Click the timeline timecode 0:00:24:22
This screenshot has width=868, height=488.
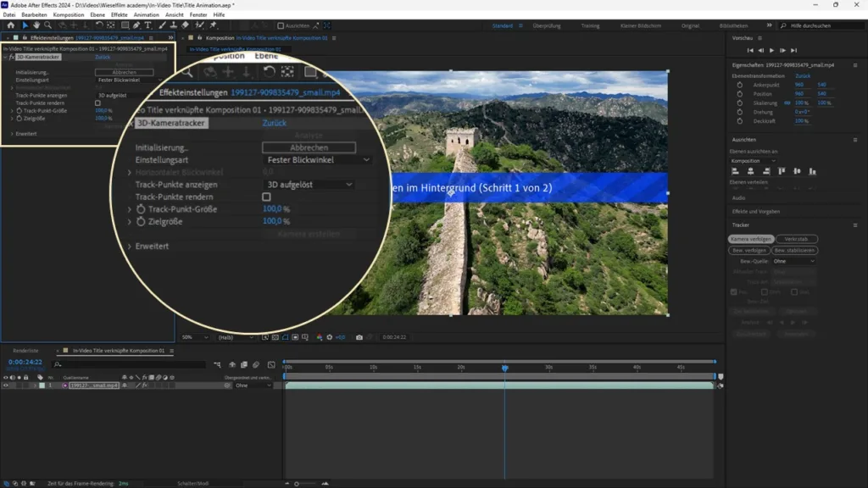tap(25, 362)
